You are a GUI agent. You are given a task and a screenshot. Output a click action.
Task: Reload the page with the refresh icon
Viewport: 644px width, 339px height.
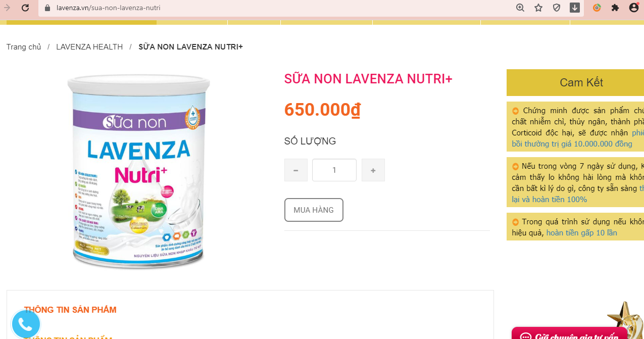click(x=25, y=8)
